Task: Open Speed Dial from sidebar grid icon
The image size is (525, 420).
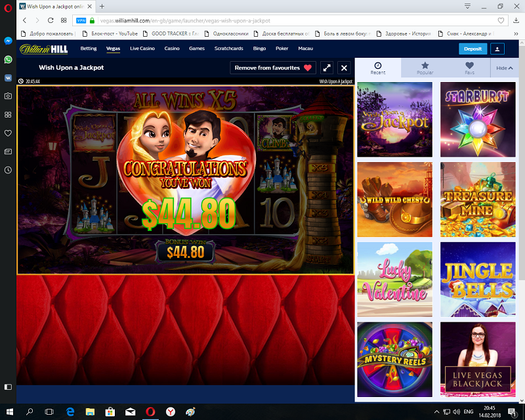Action: (8, 115)
